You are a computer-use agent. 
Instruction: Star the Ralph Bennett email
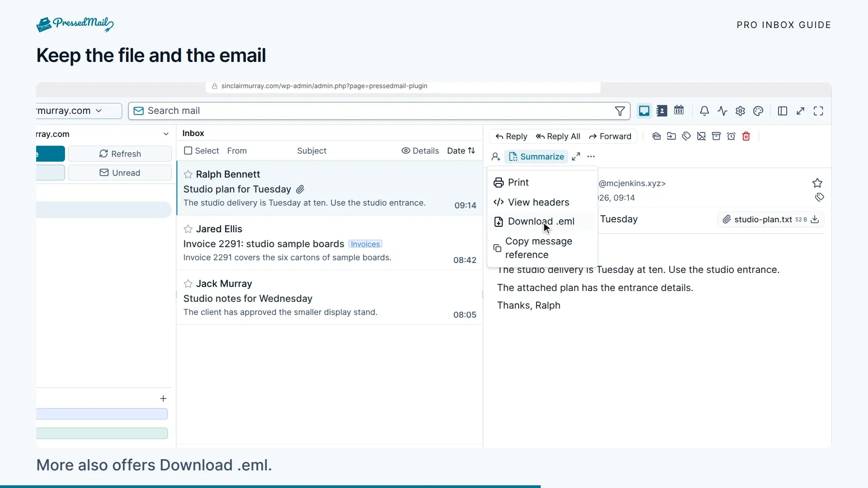188,174
